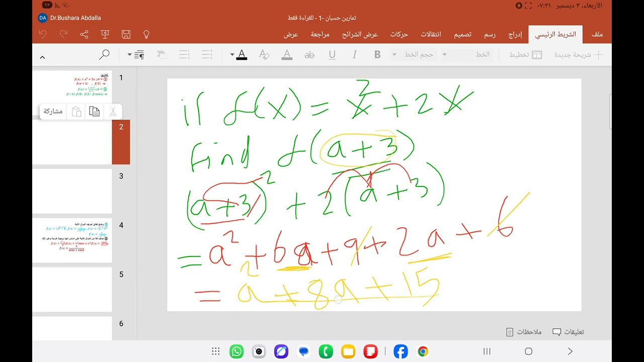Switch to the رسم (Draw) tab
Viewport: 644px width, 362px height.
(490, 34)
